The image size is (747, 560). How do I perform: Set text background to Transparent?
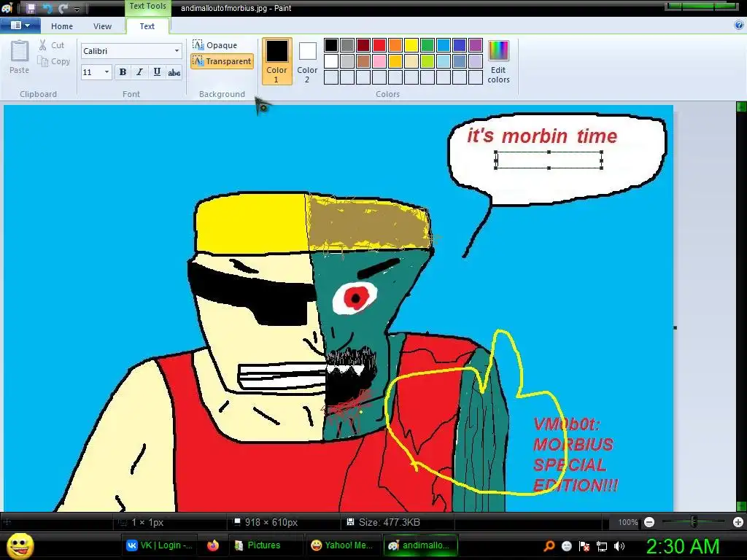click(x=222, y=61)
